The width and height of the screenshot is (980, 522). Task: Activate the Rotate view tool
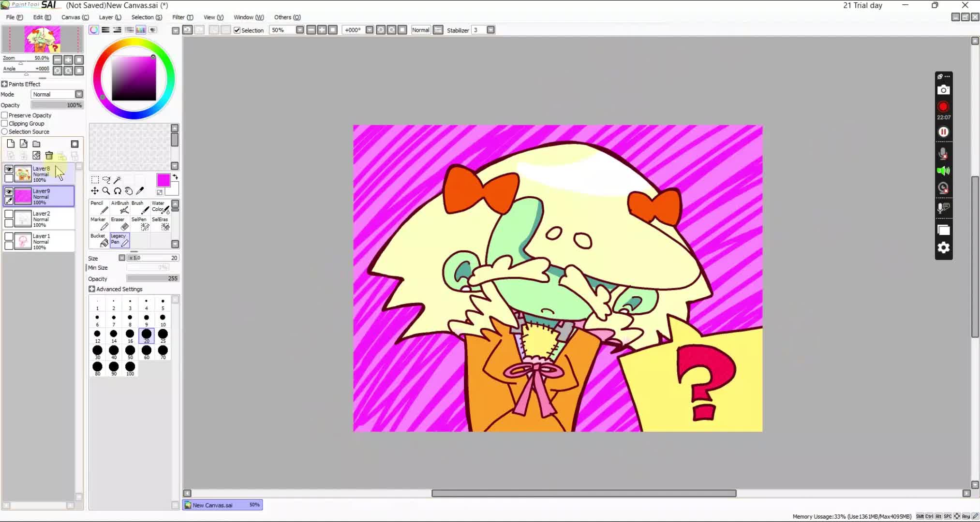point(118,191)
